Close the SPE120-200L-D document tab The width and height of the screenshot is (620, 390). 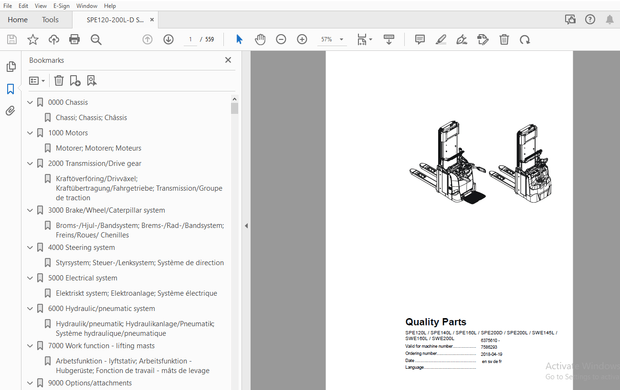[x=152, y=20]
